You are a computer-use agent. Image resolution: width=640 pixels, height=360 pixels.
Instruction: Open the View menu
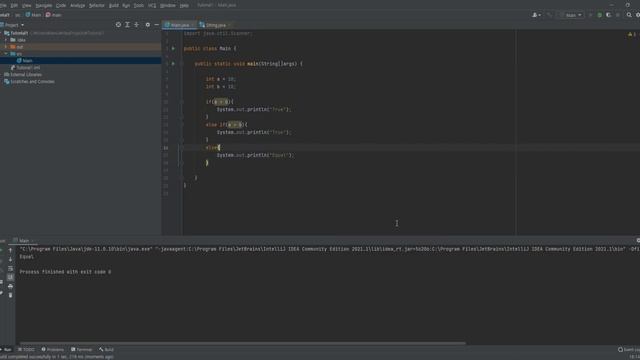(x=27, y=5)
